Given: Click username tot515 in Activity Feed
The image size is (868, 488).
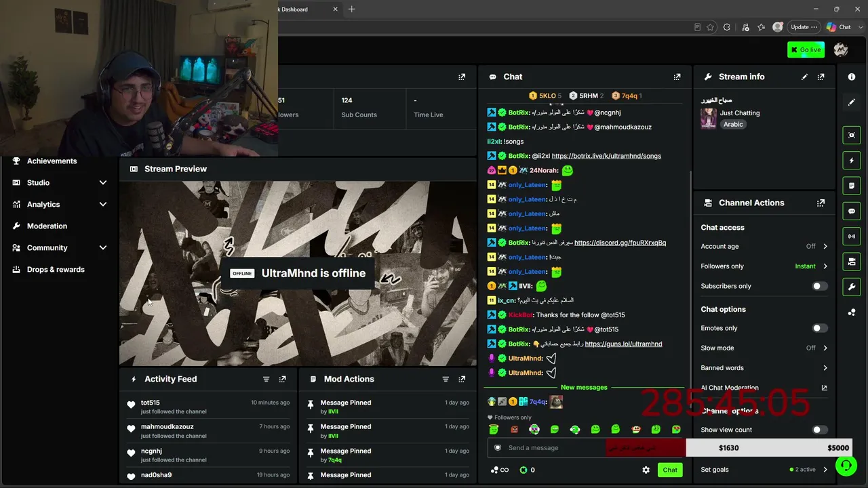Looking at the screenshot, I should pyautogui.click(x=151, y=403).
